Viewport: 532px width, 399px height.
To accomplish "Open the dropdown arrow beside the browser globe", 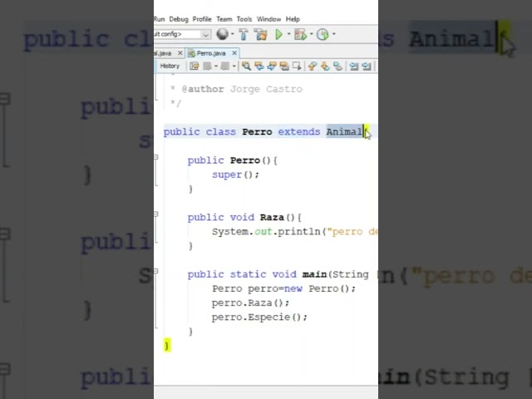I will 233,34.
